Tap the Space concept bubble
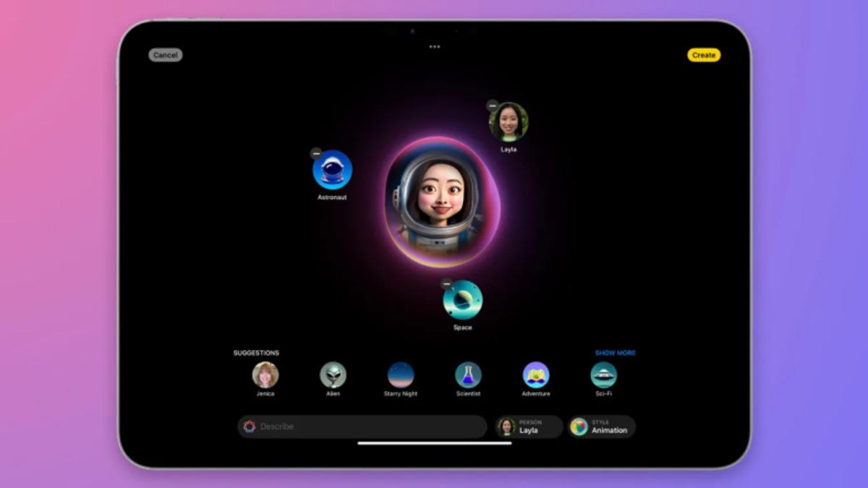 [463, 301]
